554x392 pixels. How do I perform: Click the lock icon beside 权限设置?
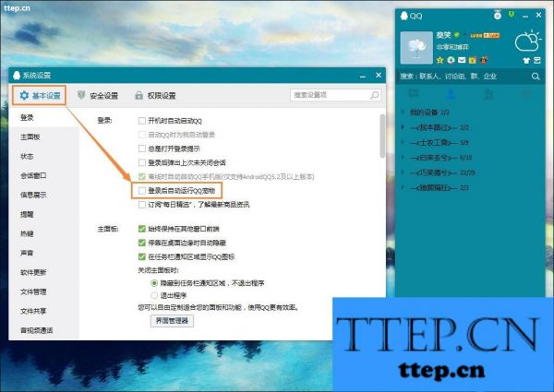138,95
